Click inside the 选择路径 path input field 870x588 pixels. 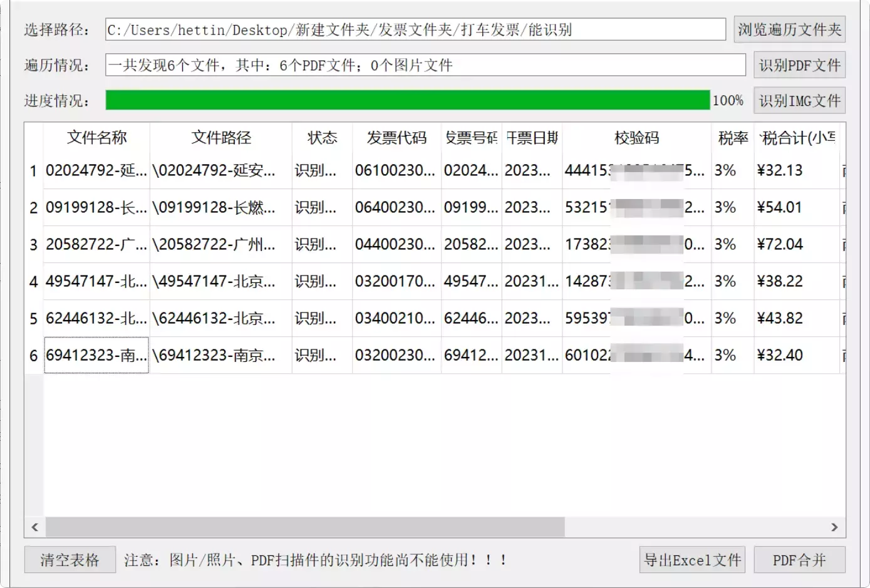(x=413, y=29)
